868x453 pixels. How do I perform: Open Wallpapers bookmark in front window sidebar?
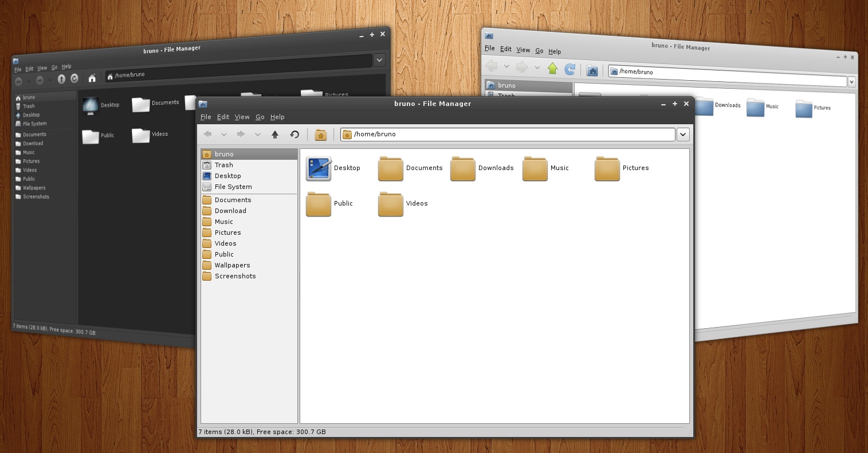249,265
